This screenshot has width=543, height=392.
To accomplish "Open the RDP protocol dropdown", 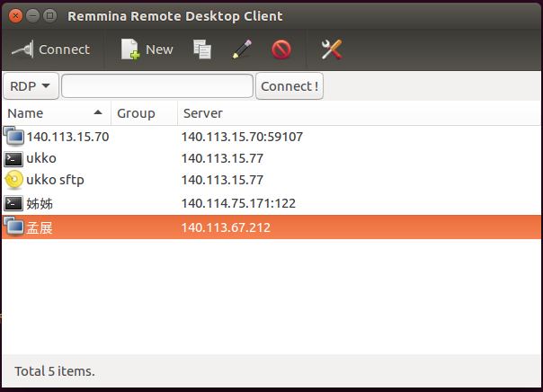I will click(31, 86).
